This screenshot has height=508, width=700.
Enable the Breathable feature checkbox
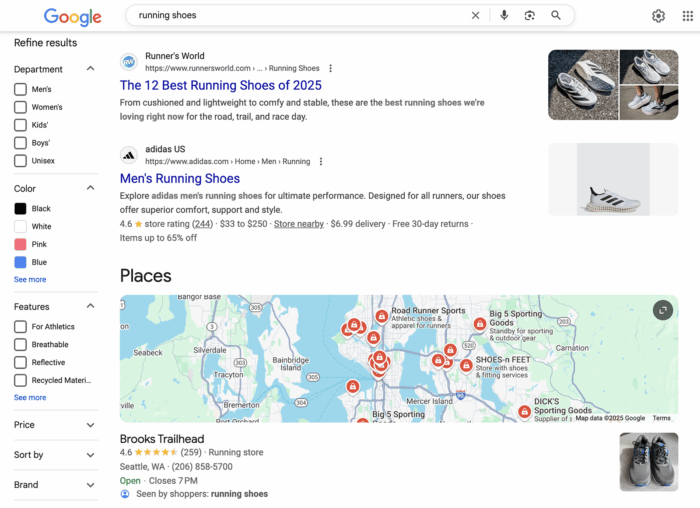tap(20, 345)
